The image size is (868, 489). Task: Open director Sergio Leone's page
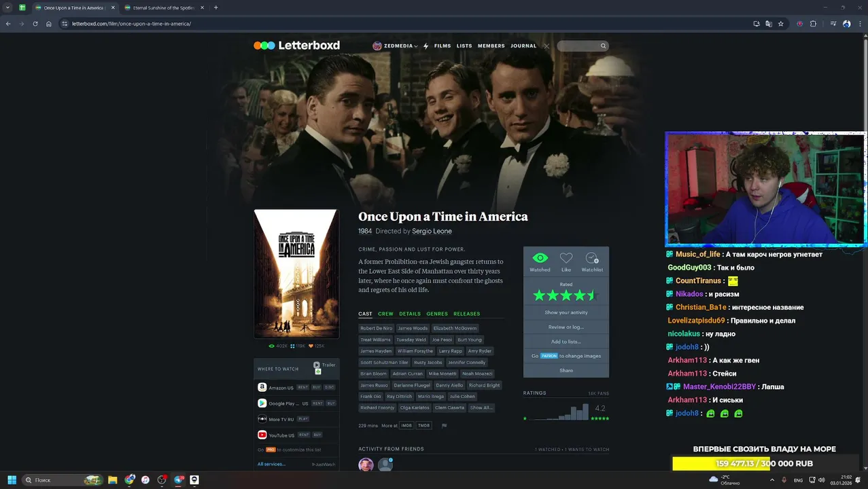tap(432, 232)
